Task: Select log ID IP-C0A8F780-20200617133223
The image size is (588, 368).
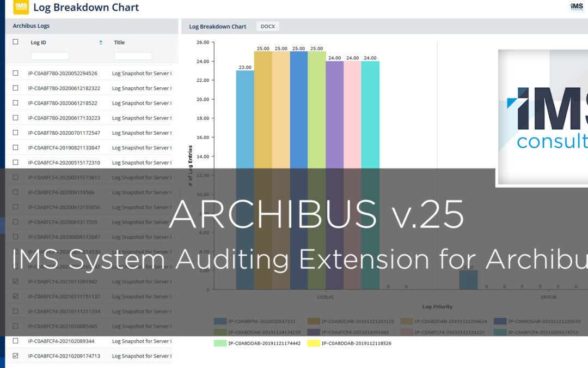Action: click(x=64, y=118)
